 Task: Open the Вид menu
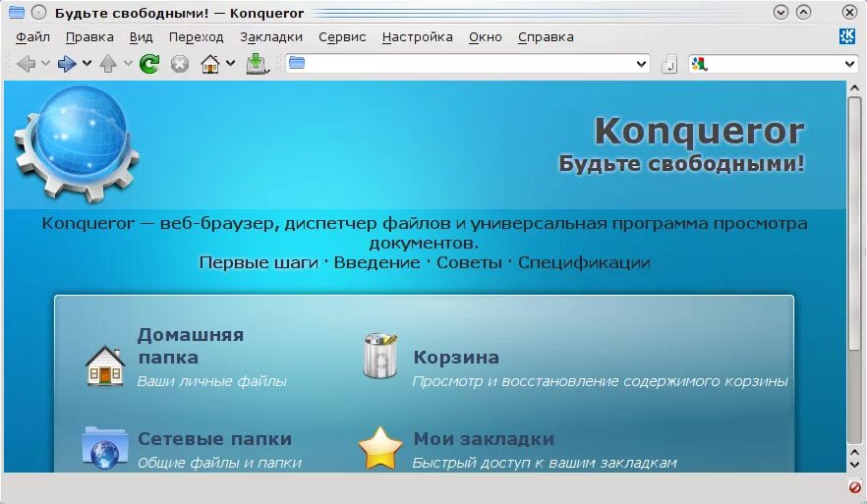(141, 37)
